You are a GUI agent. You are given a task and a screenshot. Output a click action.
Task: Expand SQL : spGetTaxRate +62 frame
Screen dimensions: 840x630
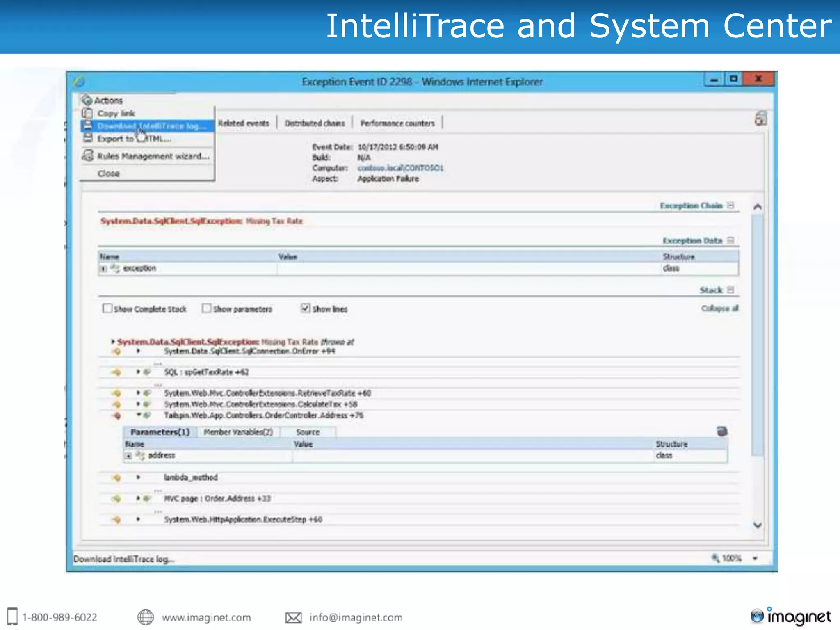coord(138,372)
